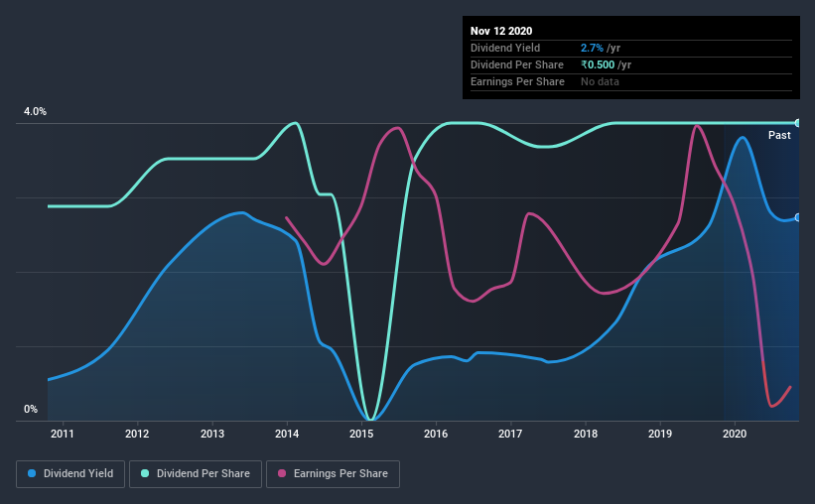Select the 2020 x-axis year label
Screen dimensions: 815x504
click(x=735, y=434)
